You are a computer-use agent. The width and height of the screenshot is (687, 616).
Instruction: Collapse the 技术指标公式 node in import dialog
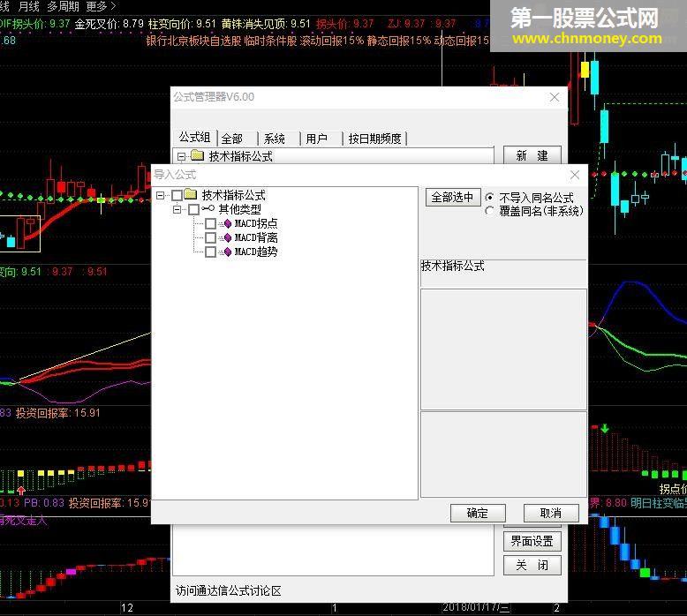(161, 195)
